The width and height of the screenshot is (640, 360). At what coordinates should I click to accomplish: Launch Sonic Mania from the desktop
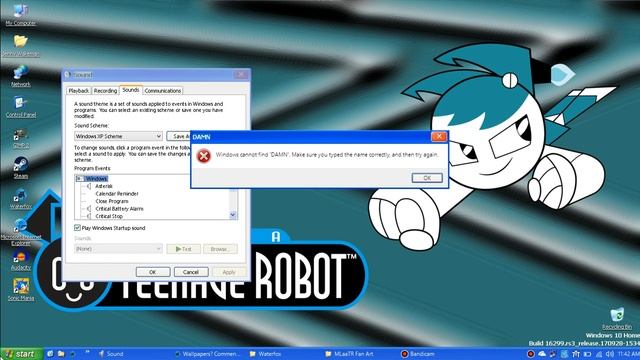[x=20, y=289]
